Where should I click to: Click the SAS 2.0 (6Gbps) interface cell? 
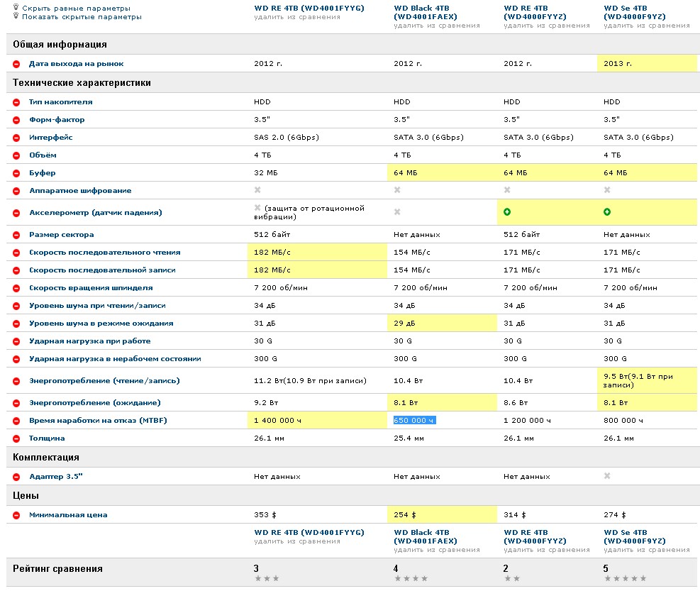coord(287,137)
